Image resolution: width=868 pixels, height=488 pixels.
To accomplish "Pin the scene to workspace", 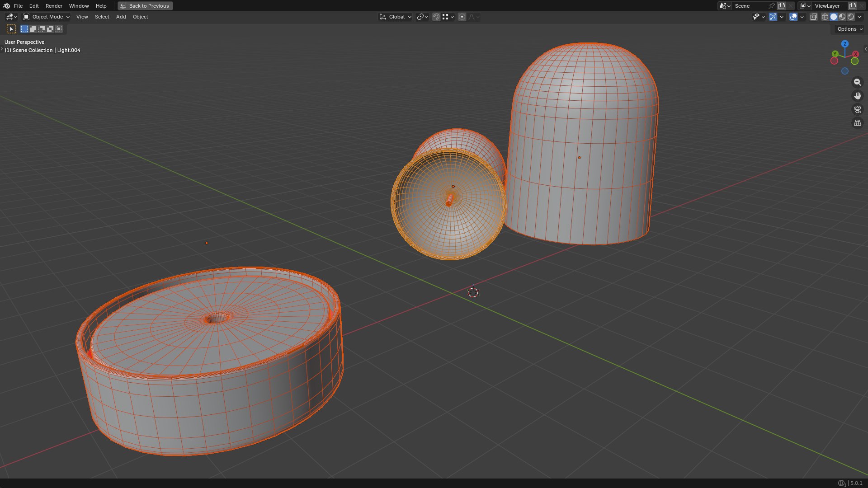I will click(x=772, y=6).
